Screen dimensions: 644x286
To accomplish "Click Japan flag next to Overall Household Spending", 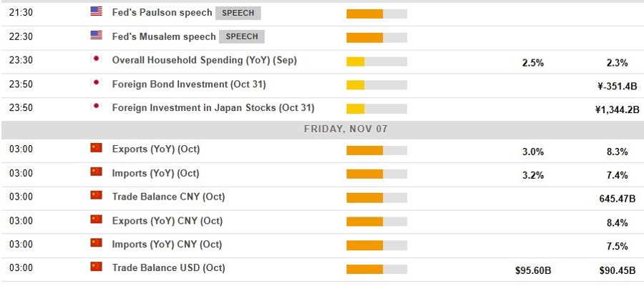I will click(x=97, y=60).
